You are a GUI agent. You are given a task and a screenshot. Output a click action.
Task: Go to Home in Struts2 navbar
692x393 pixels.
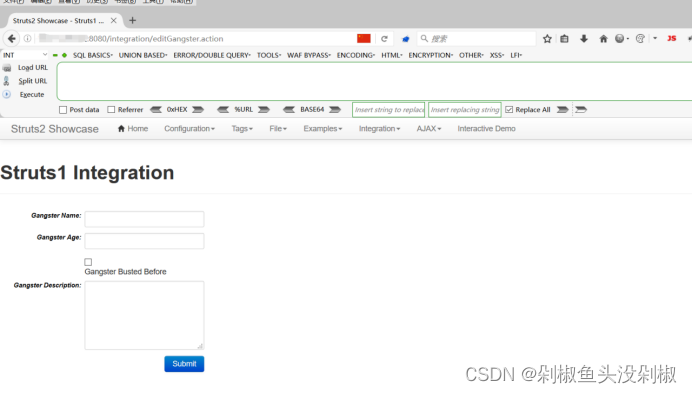133,128
